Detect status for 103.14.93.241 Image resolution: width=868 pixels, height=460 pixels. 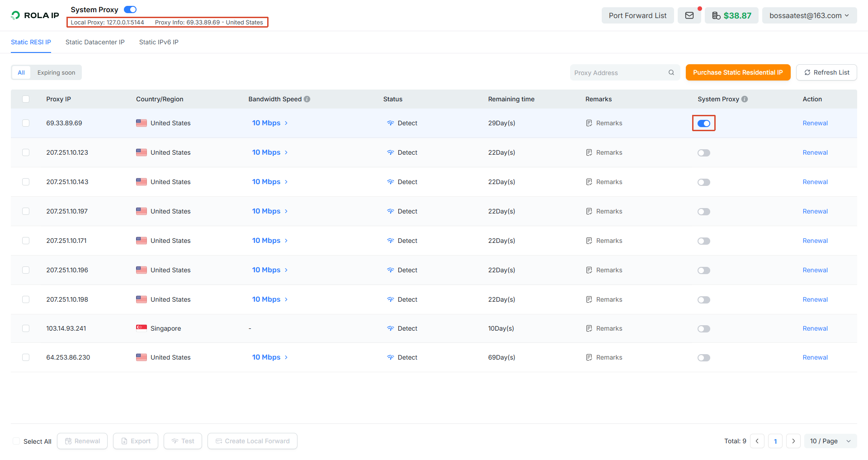pyautogui.click(x=402, y=328)
